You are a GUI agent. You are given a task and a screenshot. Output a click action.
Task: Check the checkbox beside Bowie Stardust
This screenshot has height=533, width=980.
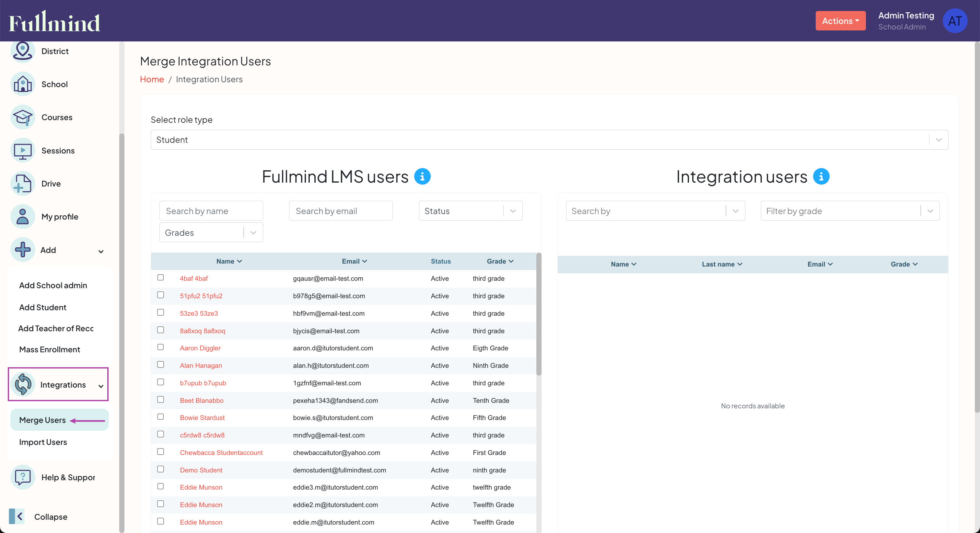[x=160, y=417]
